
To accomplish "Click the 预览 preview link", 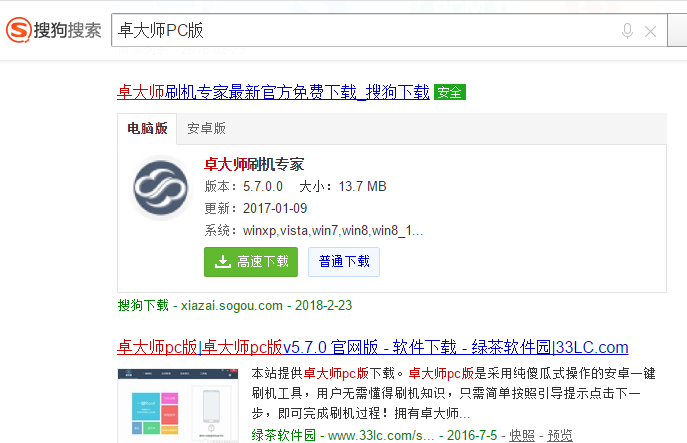I will pyautogui.click(x=560, y=435).
